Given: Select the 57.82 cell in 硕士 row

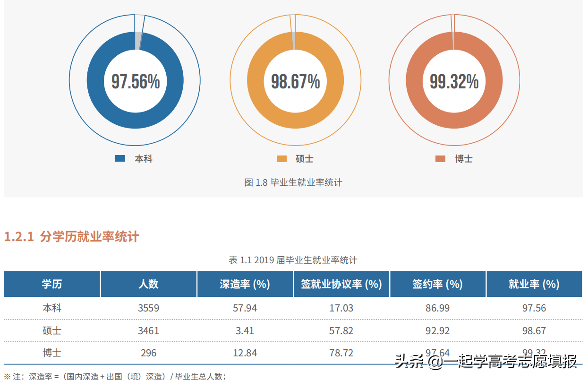Looking at the screenshot, I should 341,331.
